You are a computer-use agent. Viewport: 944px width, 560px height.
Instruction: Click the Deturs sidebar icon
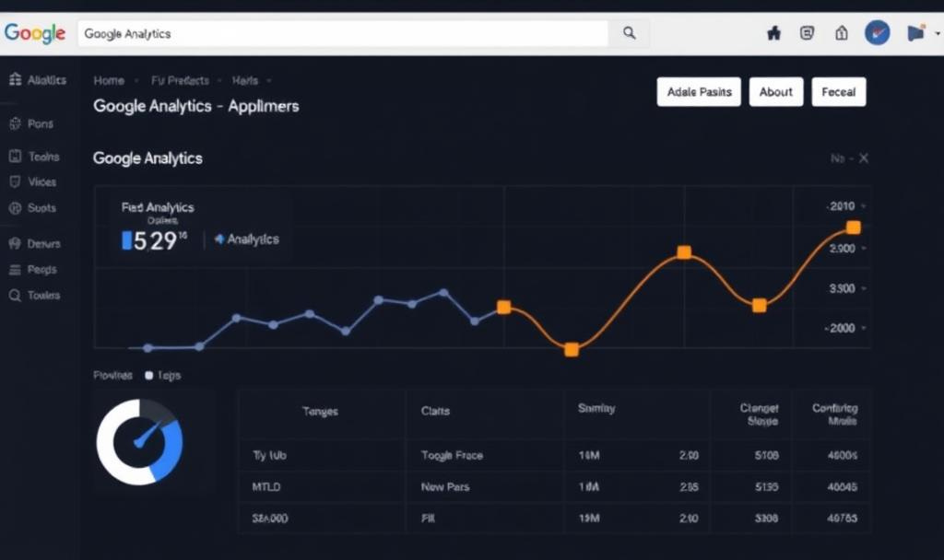coord(15,243)
